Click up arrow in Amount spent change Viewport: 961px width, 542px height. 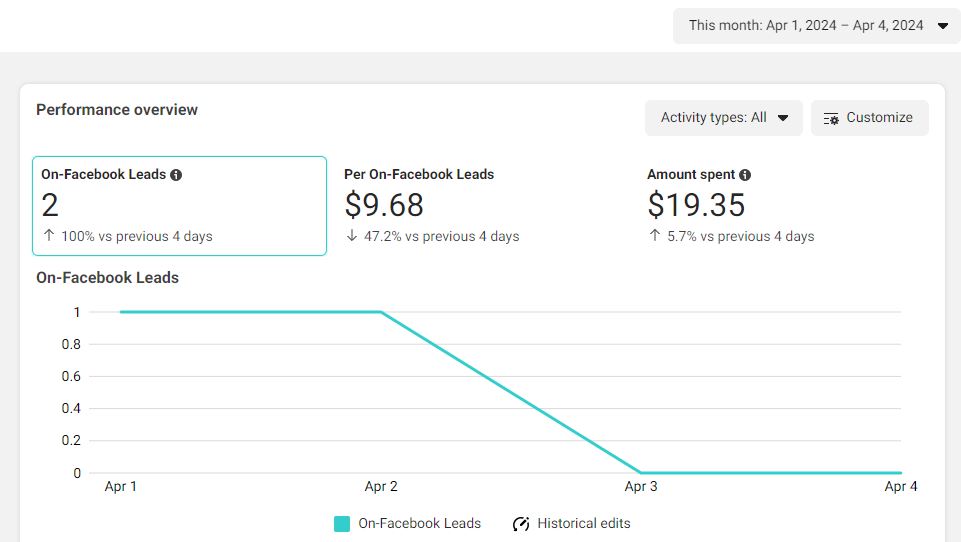pyautogui.click(x=654, y=237)
